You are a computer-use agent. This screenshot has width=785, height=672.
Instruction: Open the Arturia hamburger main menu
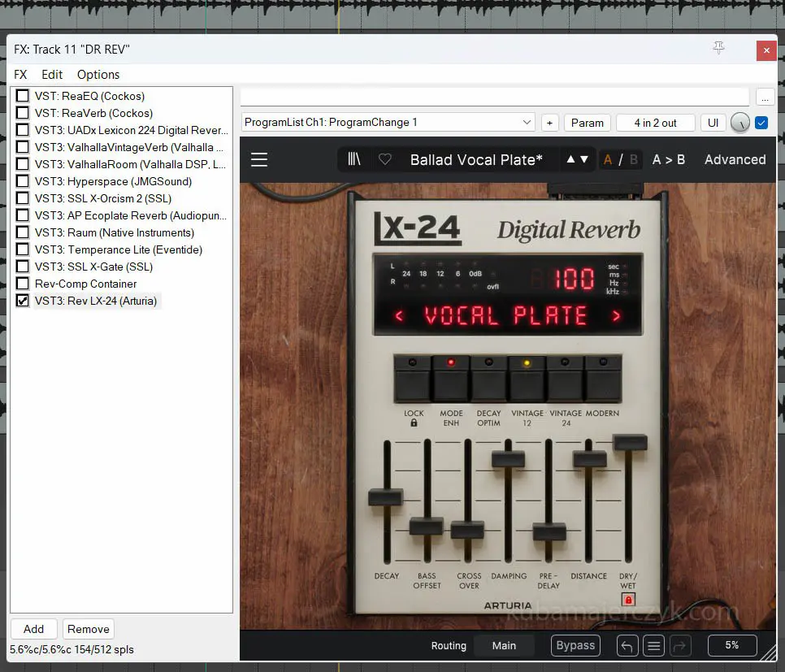(x=259, y=159)
